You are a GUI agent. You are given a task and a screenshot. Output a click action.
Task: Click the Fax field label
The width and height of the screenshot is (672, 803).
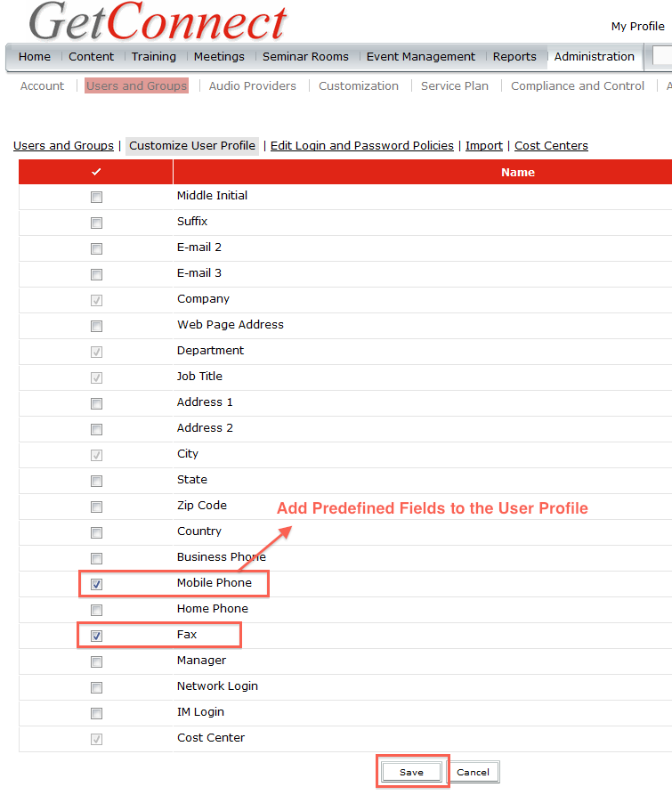[x=187, y=635]
